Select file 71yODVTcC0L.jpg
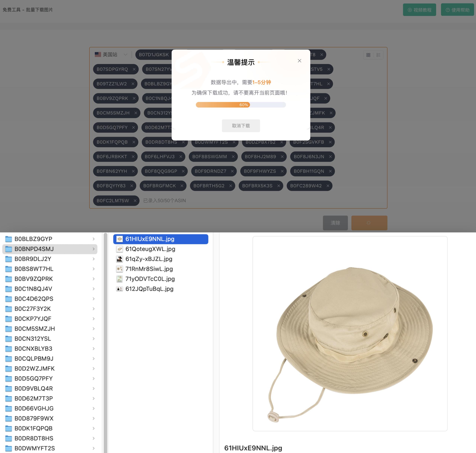 pos(150,279)
